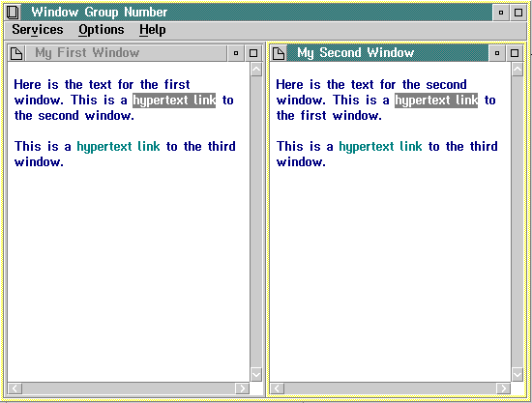532x403 pixels.
Task: Maximize My Second Window
Action: tap(515, 53)
